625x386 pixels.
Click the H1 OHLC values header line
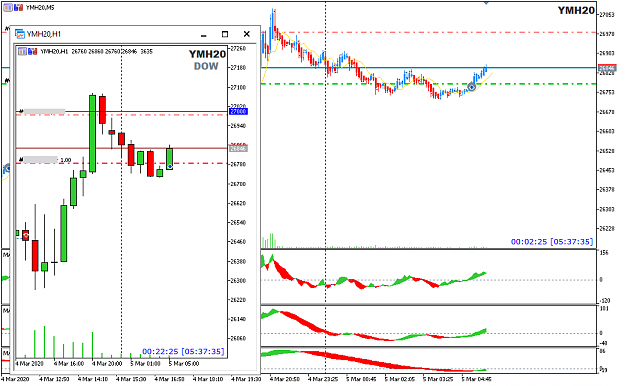coord(97,51)
